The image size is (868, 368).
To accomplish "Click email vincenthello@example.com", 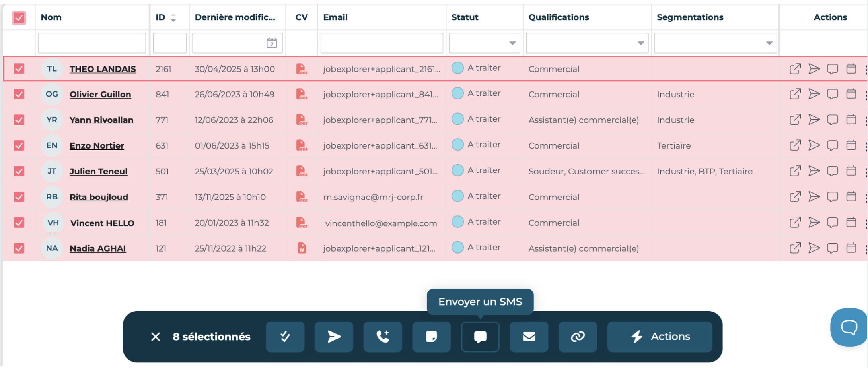I will coord(381,223).
